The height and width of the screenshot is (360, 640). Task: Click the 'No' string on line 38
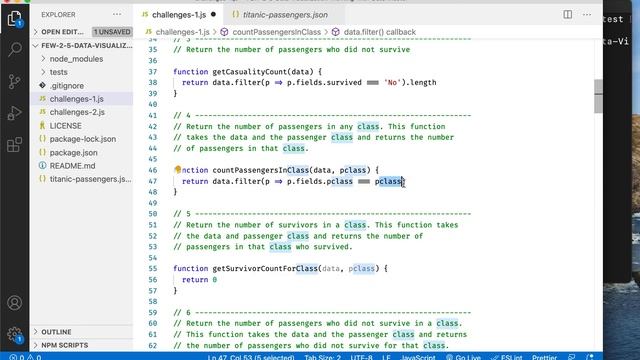pos(392,82)
